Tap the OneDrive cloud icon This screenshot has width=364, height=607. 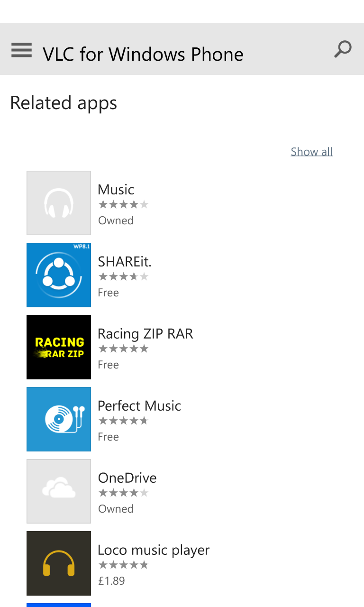click(59, 491)
